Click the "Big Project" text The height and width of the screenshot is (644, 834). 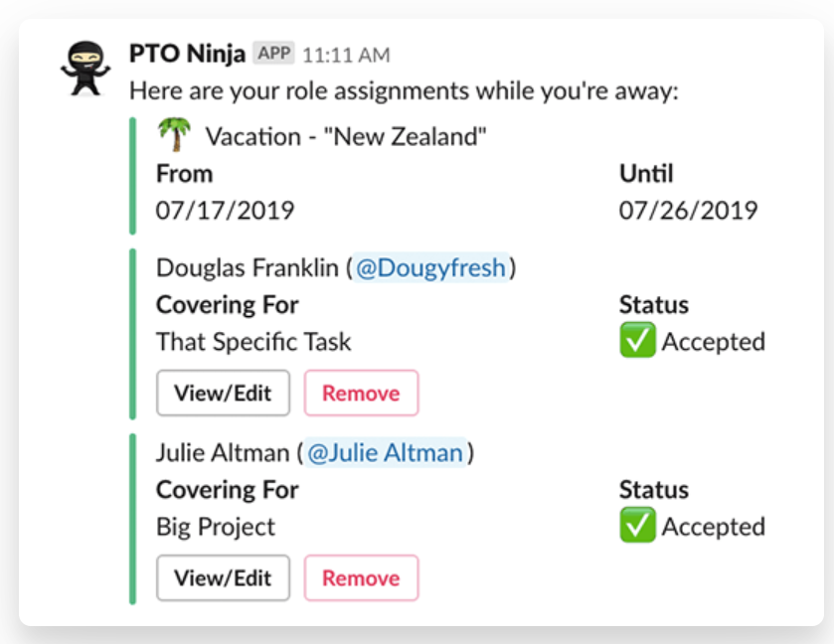point(216,527)
